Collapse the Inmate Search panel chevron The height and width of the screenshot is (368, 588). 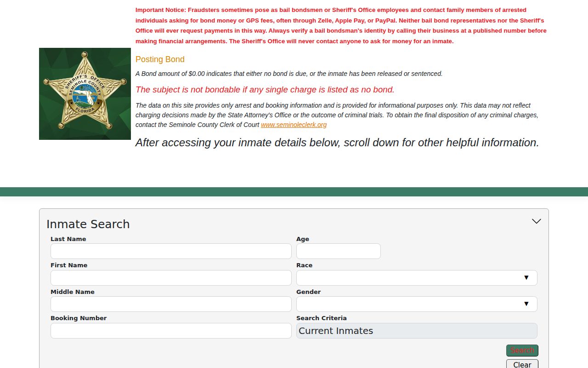point(536,221)
